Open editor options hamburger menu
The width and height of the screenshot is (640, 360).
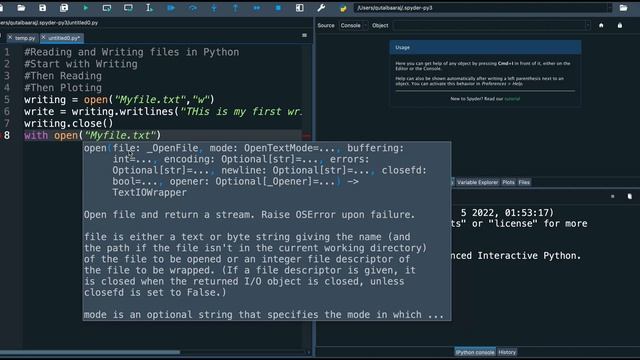pos(304,36)
